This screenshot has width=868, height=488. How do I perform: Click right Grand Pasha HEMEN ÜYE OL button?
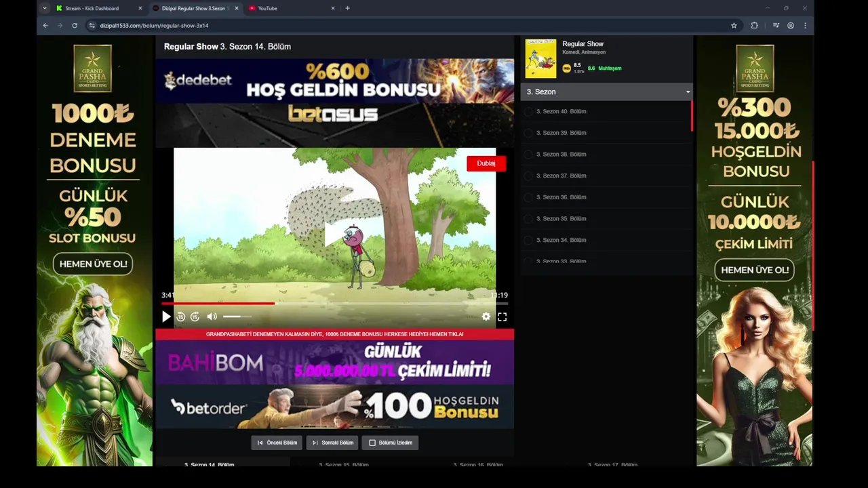[755, 270]
